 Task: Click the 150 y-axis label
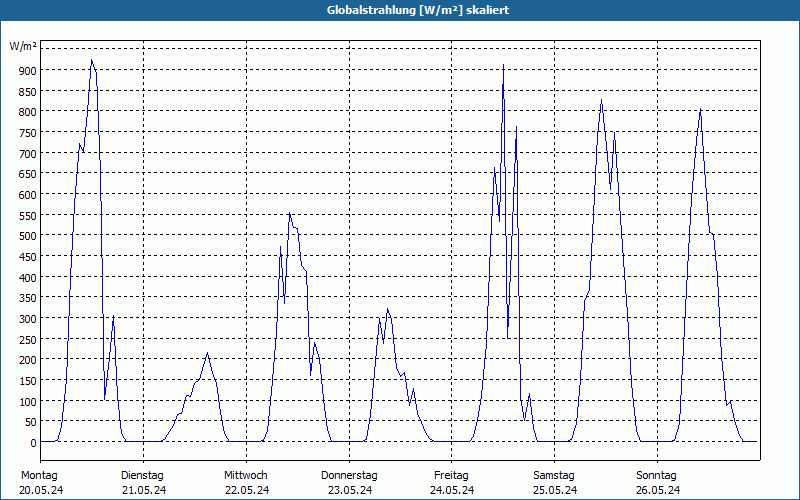(29, 381)
